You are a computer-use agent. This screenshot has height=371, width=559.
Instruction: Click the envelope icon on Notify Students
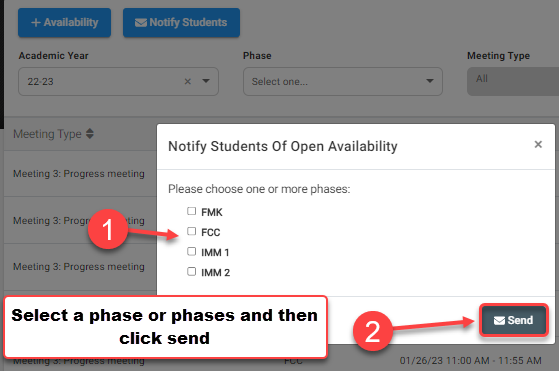[140, 23]
